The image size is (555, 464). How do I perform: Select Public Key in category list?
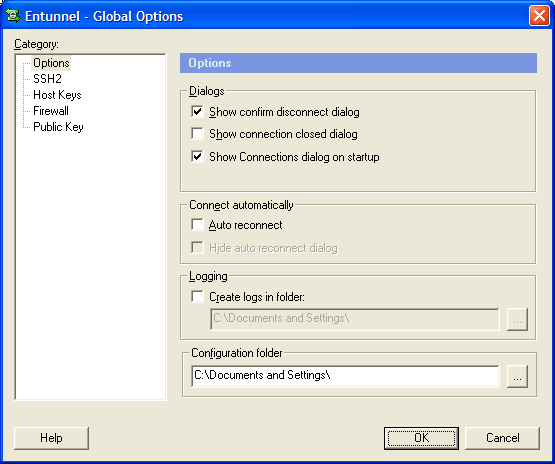tap(58, 127)
